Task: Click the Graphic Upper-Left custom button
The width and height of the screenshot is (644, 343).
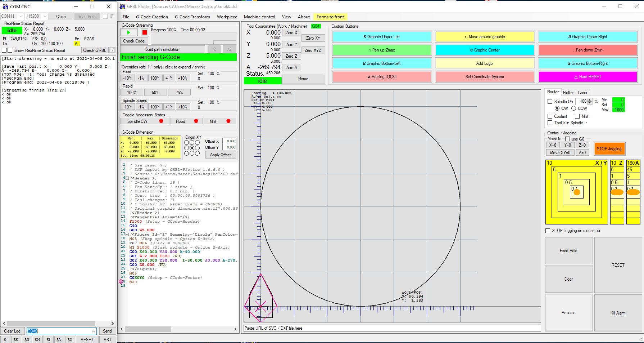Action: point(381,37)
